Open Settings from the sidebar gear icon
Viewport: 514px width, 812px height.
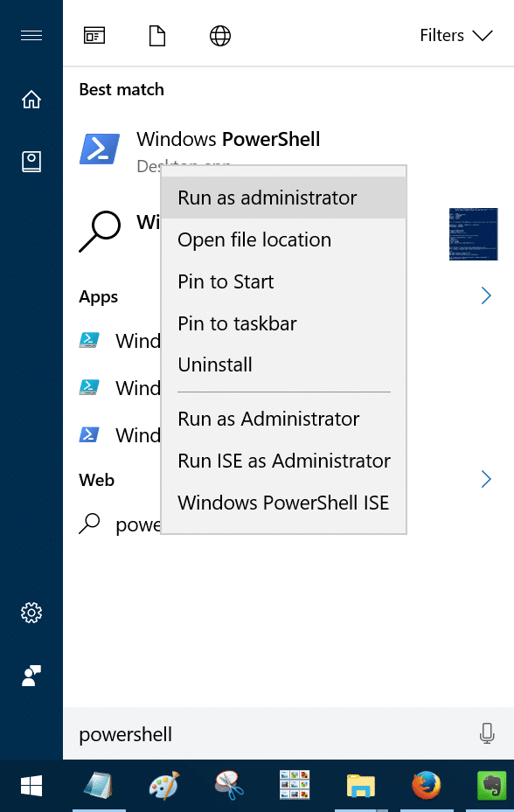click(x=31, y=613)
